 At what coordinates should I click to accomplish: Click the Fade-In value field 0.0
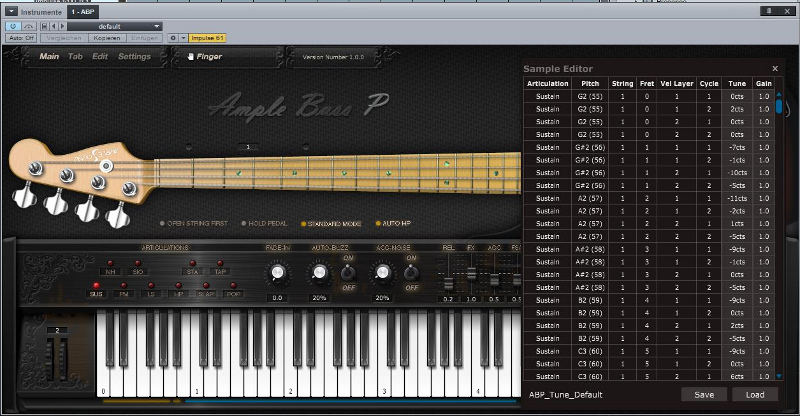[x=277, y=298]
